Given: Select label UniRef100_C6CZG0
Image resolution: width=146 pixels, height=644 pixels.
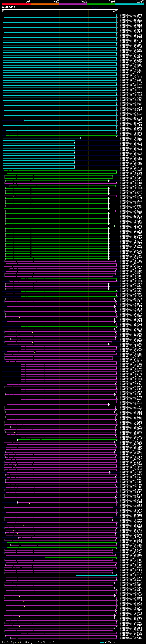Looking at the screenshot, I should tap(131, 183).
